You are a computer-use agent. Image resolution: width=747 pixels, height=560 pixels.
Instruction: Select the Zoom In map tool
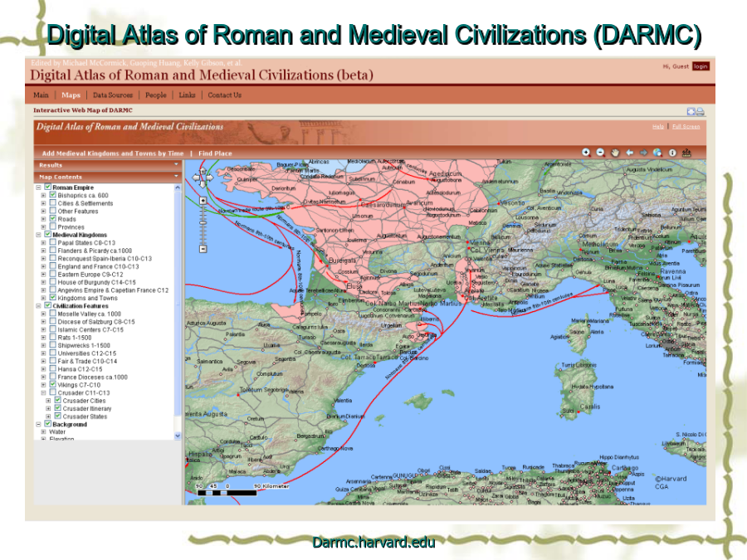pyautogui.click(x=586, y=153)
